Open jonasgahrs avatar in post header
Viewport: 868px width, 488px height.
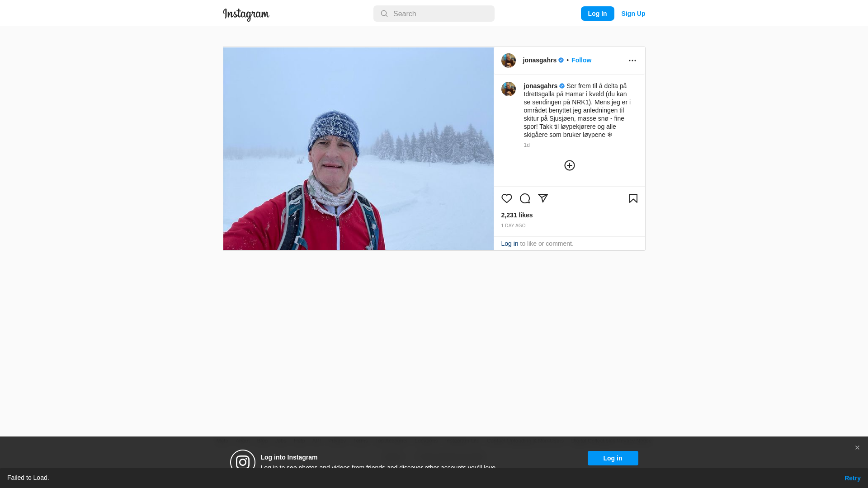508,61
